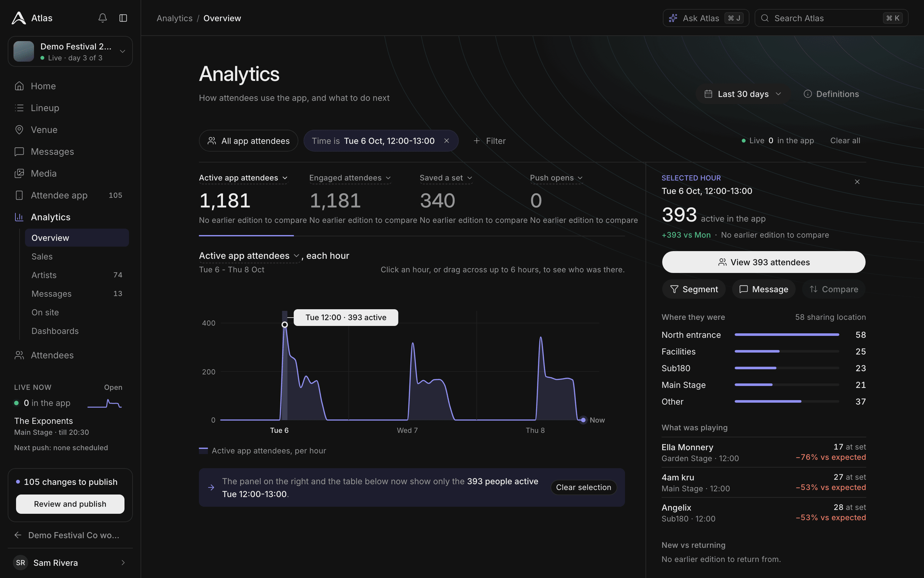Open Attendee app section
This screenshot has height=578, width=924.
pos(70,195)
